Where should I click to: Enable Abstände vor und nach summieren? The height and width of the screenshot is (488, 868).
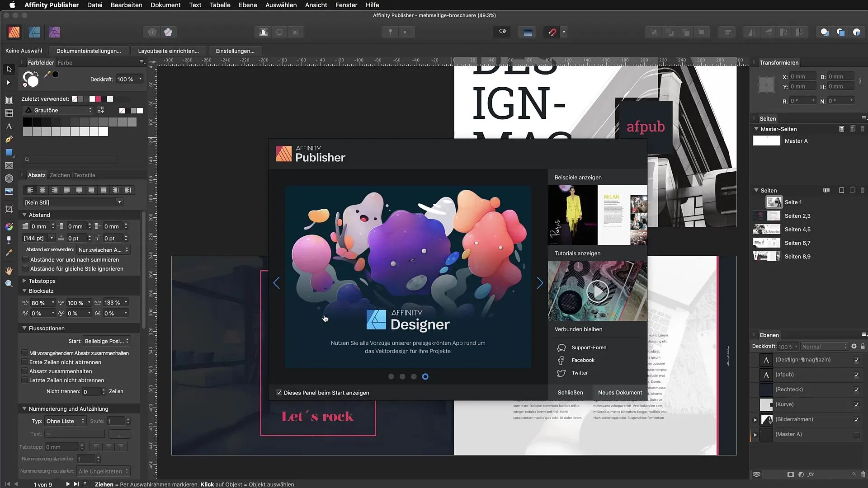coord(26,260)
